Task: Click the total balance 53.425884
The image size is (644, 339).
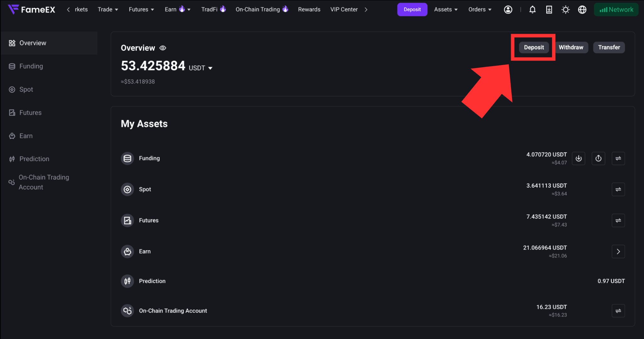Action: pos(153,66)
